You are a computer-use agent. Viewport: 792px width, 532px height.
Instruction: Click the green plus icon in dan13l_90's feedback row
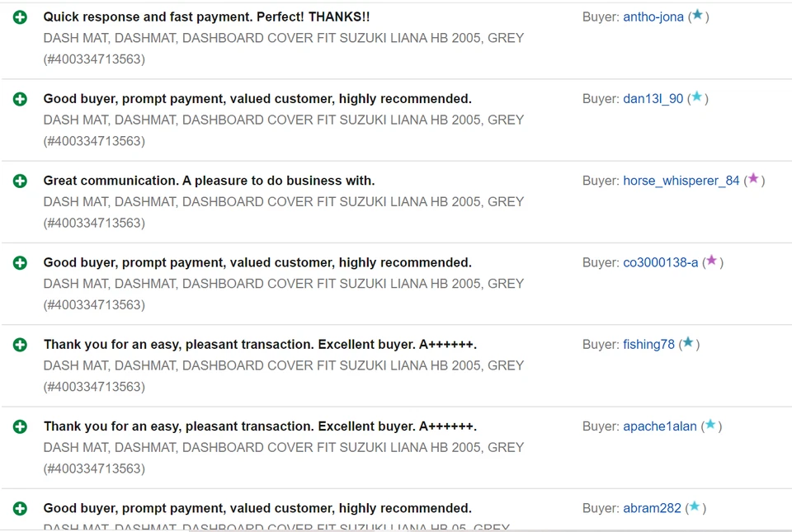(20, 99)
